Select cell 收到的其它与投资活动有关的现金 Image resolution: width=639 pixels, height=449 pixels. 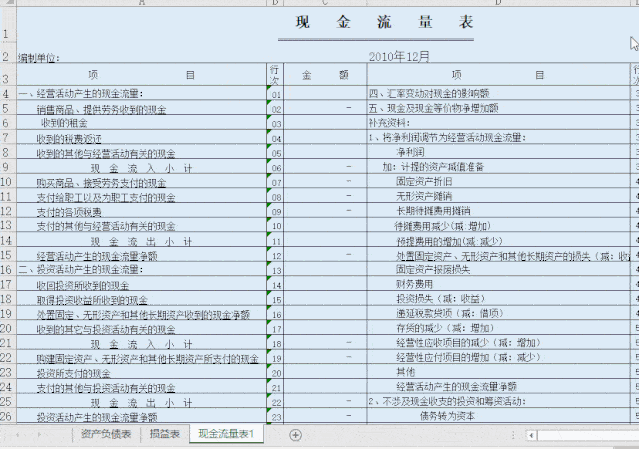pyautogui.click(x=141, y=328)
